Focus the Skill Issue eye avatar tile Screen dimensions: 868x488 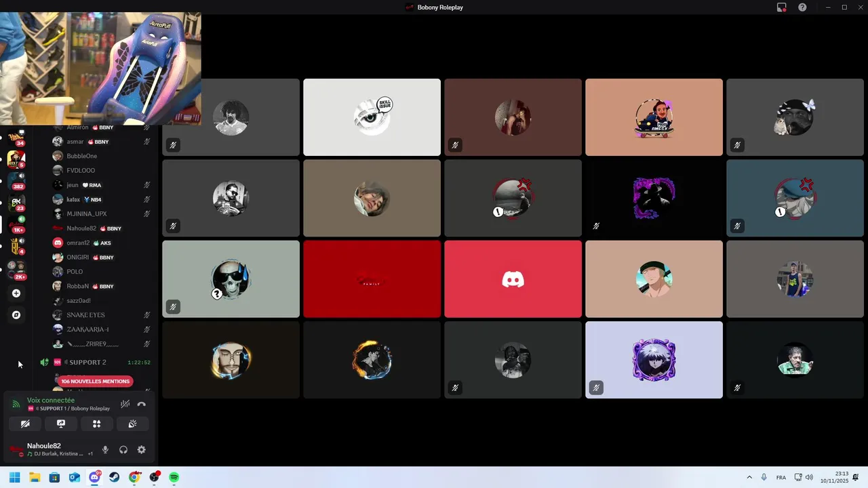pyautogui.click(x=372, y=117)
